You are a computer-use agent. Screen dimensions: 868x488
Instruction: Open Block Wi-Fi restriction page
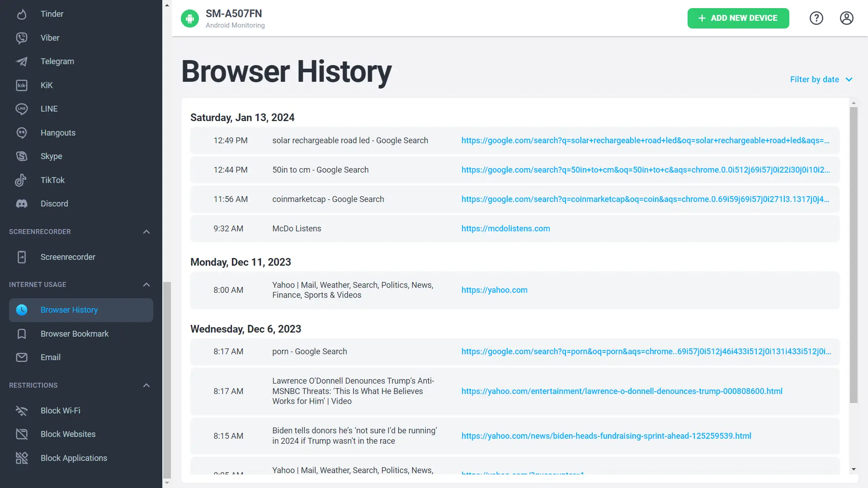(x=61, y=411)
